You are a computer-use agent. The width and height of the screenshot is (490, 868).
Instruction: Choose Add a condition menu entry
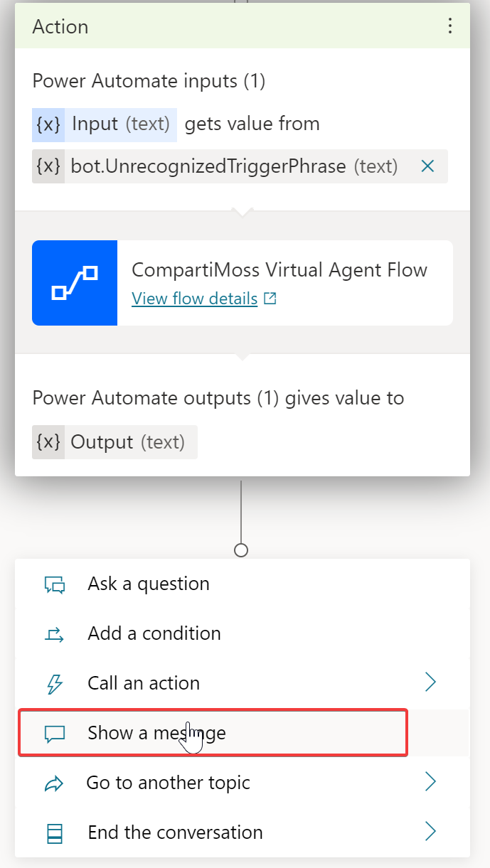pyautogui.click(x=154, y=633)
